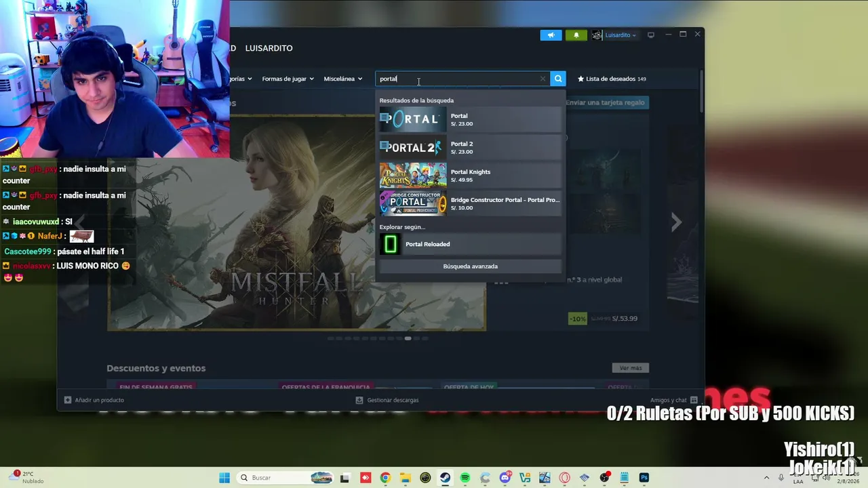This screenshot has height=488, width=868.
Task: Click the Portal Knights thumbnail
Action: [x=413, y=176]
